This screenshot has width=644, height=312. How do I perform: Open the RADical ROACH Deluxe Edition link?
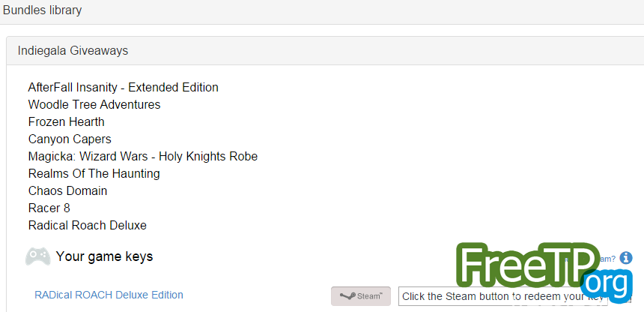coord(109,295)
